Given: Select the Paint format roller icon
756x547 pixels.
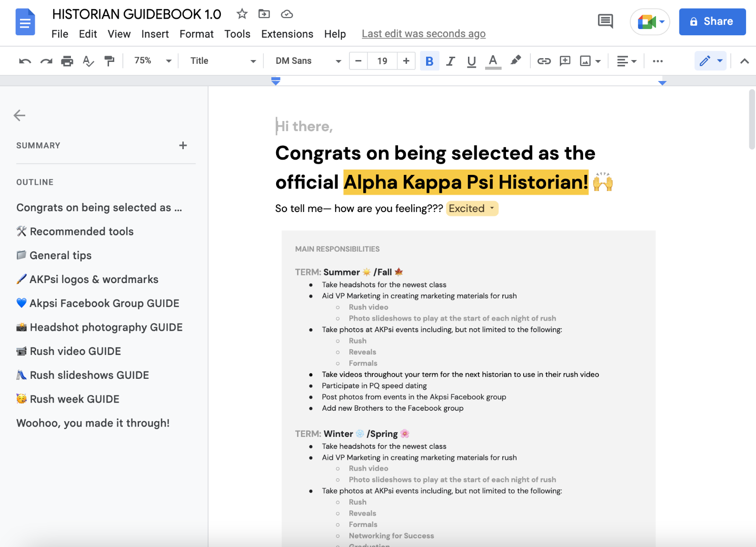Looking at the screenshot, I should (109, 61).
